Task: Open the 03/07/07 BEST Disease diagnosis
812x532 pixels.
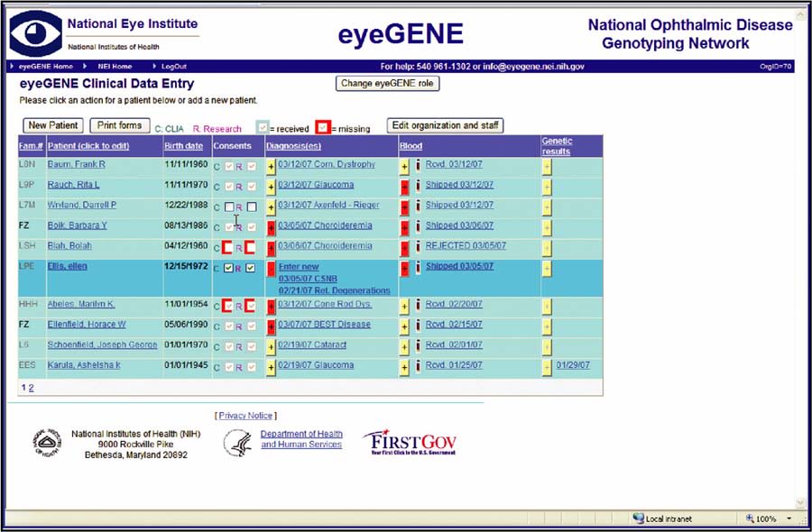Action: pos(324,325)
